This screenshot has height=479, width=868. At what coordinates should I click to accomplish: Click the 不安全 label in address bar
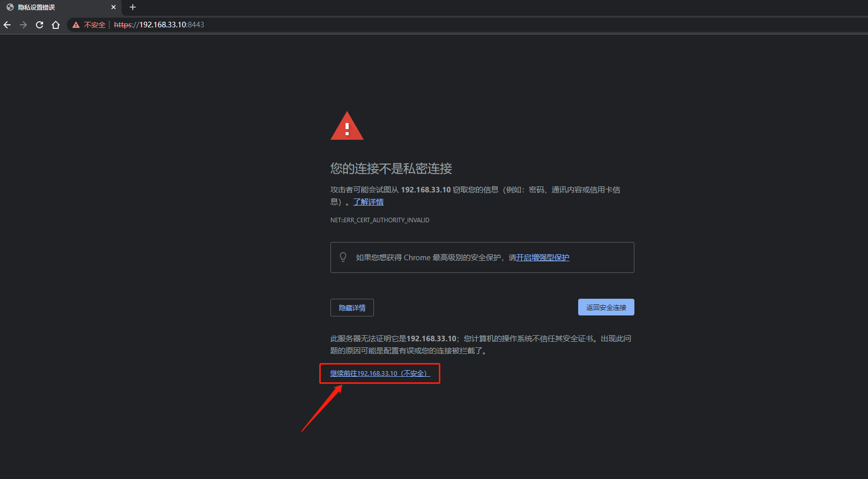[95, 25]
